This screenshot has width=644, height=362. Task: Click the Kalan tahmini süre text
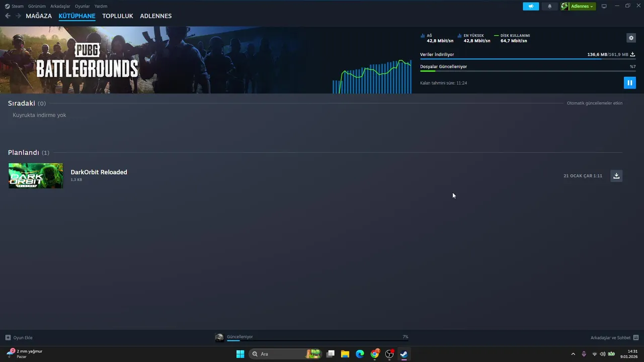coord(443,83)
